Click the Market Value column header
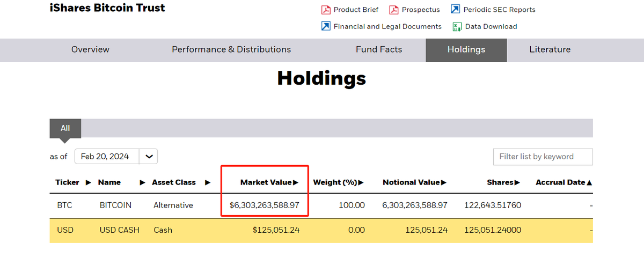The width and height of the screenshot is (644, 258). (x=266, y=182)
